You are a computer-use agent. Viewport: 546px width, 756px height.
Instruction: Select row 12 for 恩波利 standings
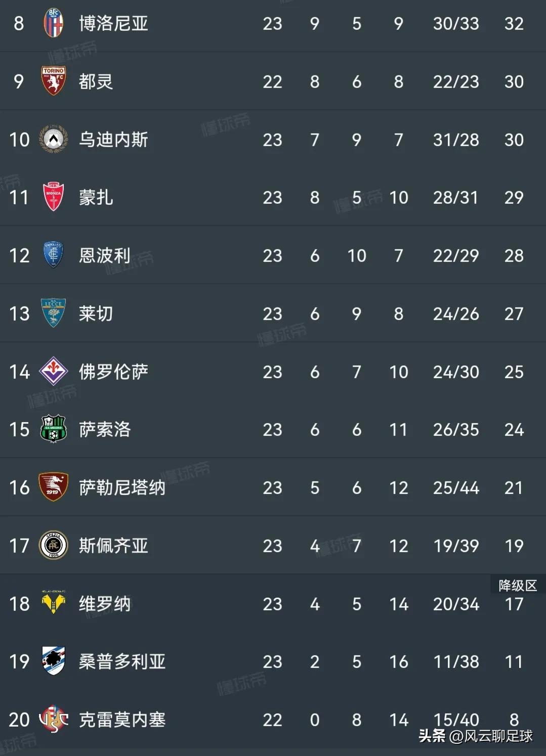pyautogui.click(x=273, y=256)
